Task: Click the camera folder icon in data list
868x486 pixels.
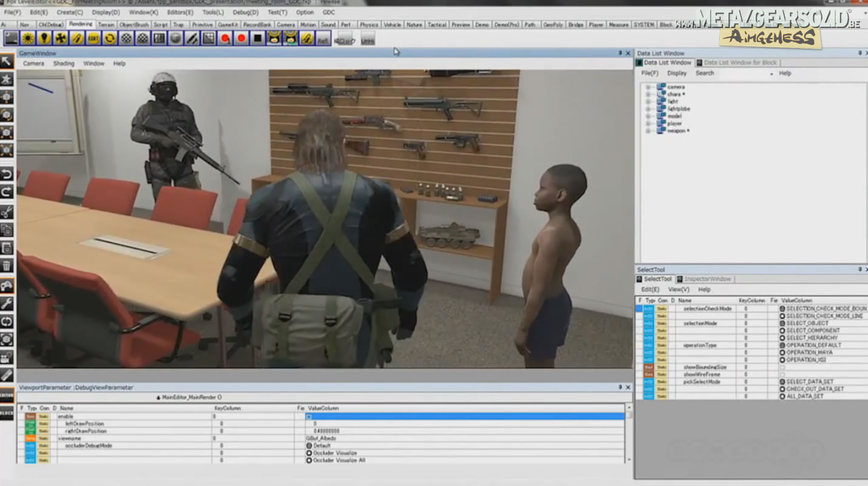Action: pyautogui.click(x=661, y=87)
